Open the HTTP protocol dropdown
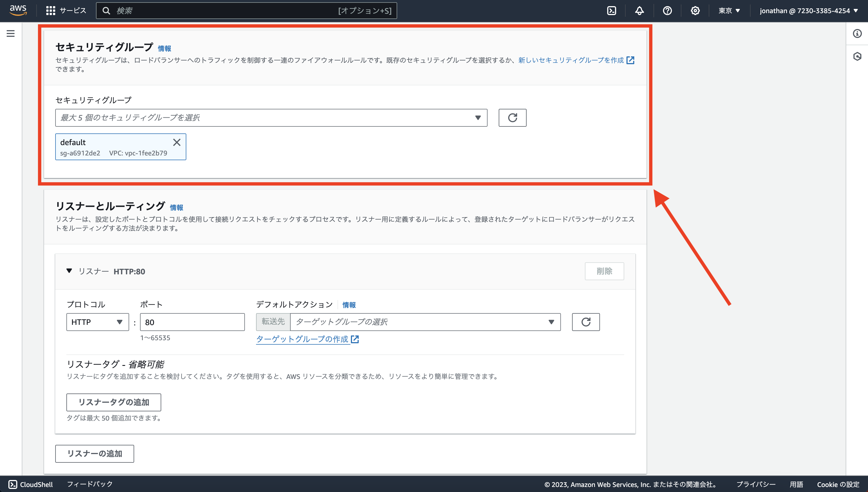 pos(97,322)
